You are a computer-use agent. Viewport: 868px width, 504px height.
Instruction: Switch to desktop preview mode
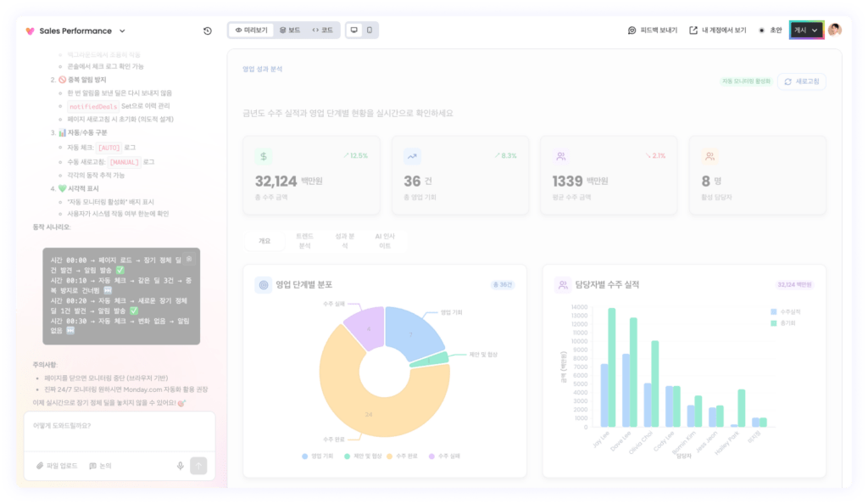[x=353, y=30]
